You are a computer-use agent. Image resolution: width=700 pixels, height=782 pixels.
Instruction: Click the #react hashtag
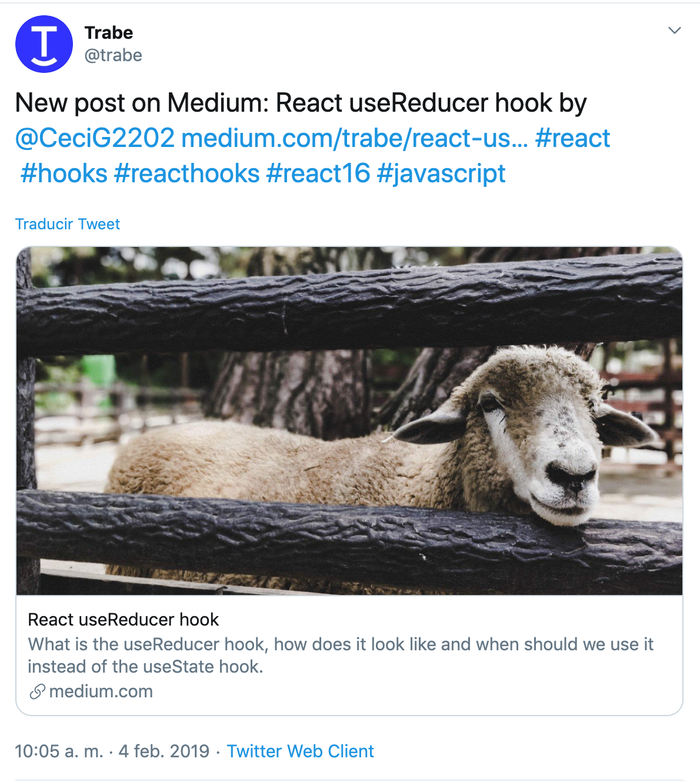pos(573,139)
